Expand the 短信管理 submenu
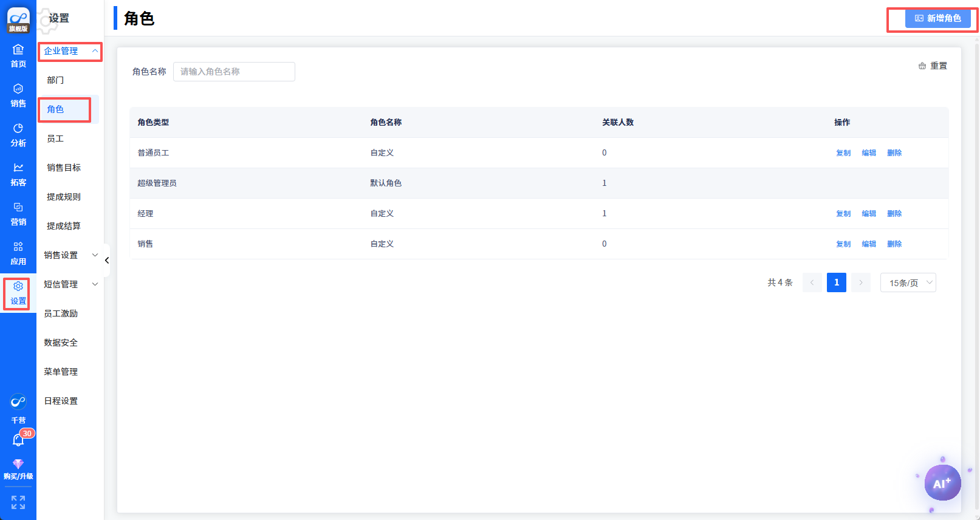The image size is (980, 520). 69,284
